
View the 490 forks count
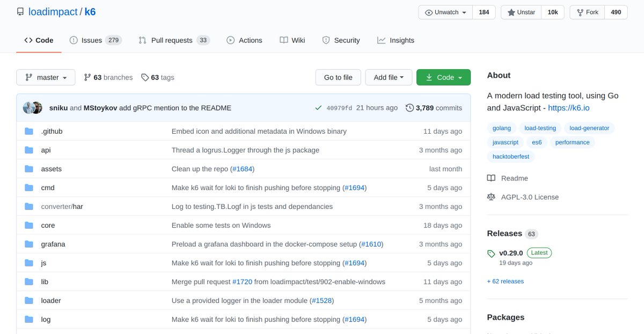click(x=616, y=12)
